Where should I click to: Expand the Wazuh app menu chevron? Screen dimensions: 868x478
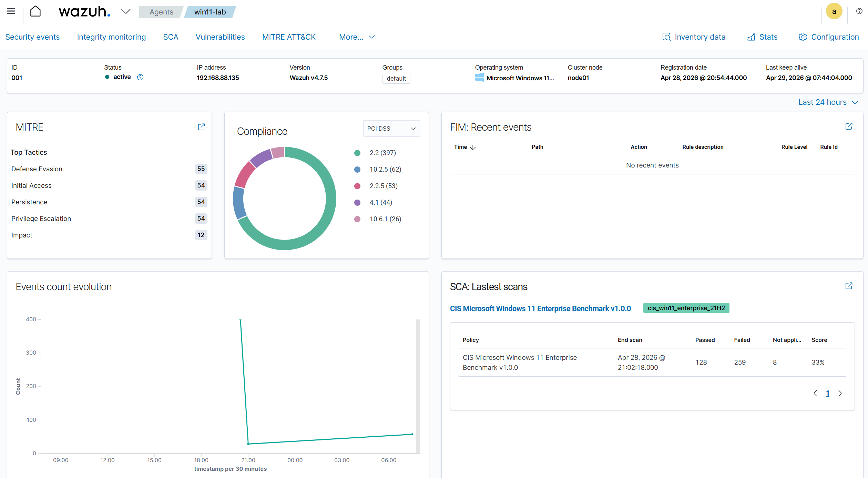126,12
